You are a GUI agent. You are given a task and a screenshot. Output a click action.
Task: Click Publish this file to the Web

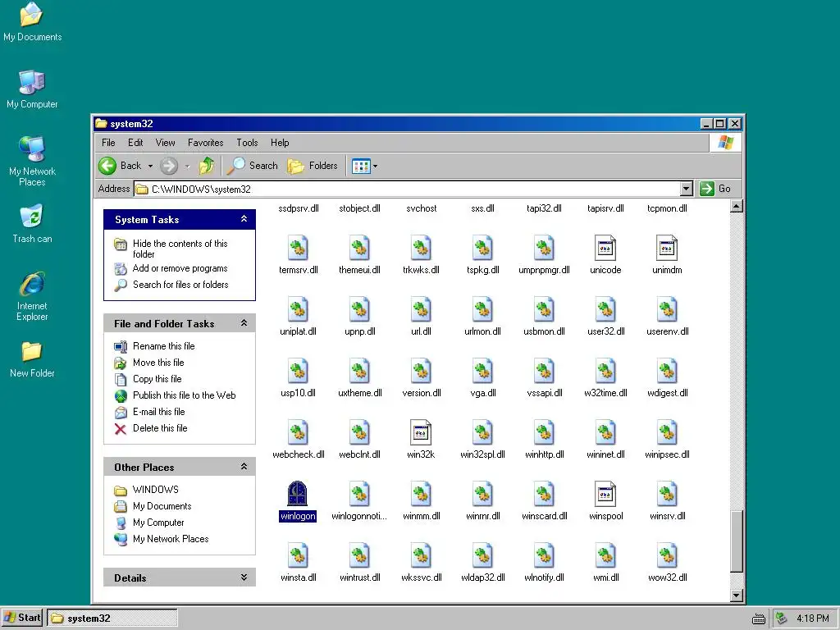point(185,395)
